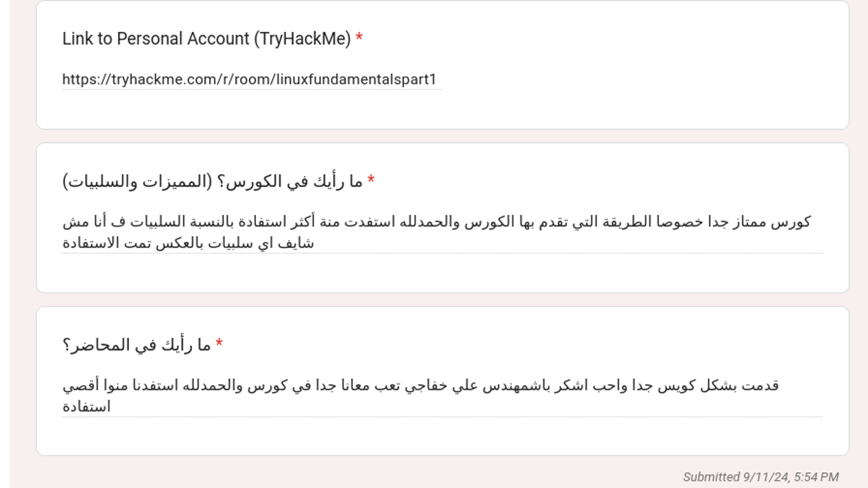Click the pink page margin left of cards
The height and width of the screenshot is (488, 868).
[x=23, y=254]
